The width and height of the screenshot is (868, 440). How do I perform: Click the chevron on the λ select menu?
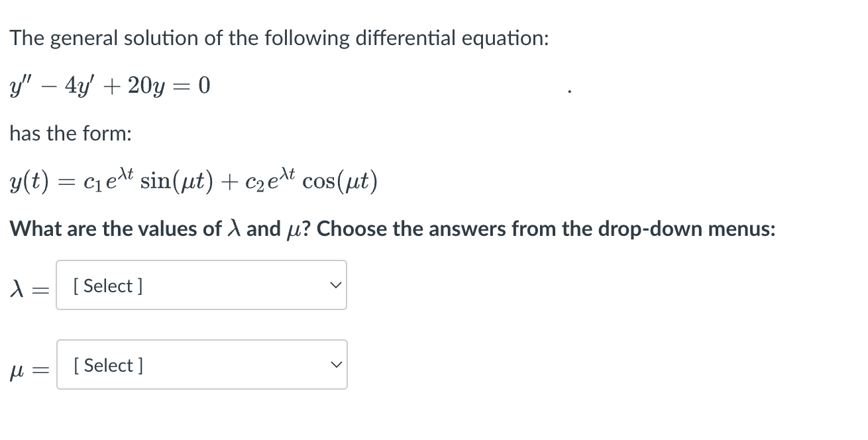pyautogui.click(x=335, y=285)
